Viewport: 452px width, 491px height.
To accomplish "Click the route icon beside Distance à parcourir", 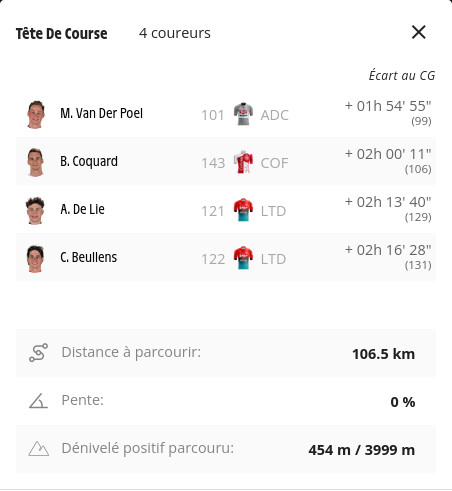I will click(x=38, y=353).
